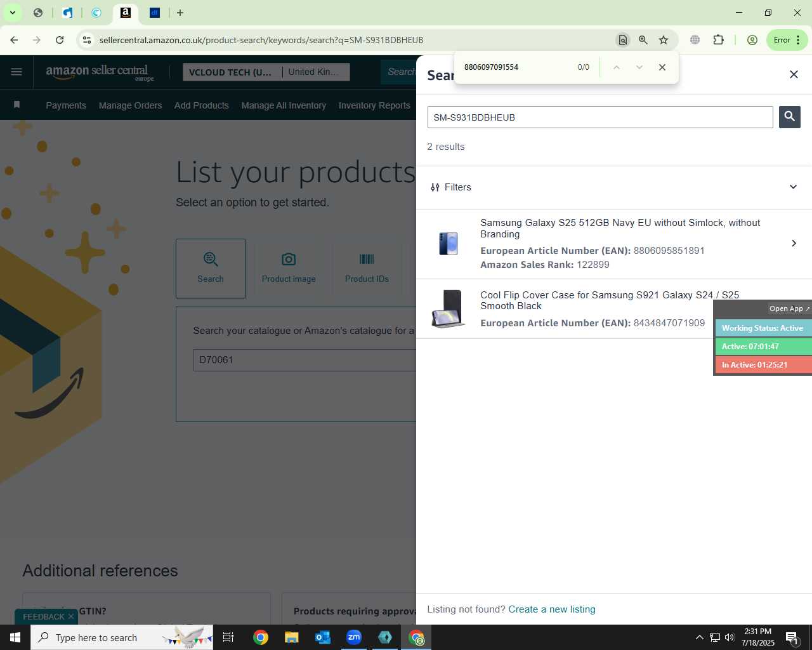812x650 pixels.
Task: Open Samsung Galaxy S25 result chevron
Action: (x=794, y=243)
